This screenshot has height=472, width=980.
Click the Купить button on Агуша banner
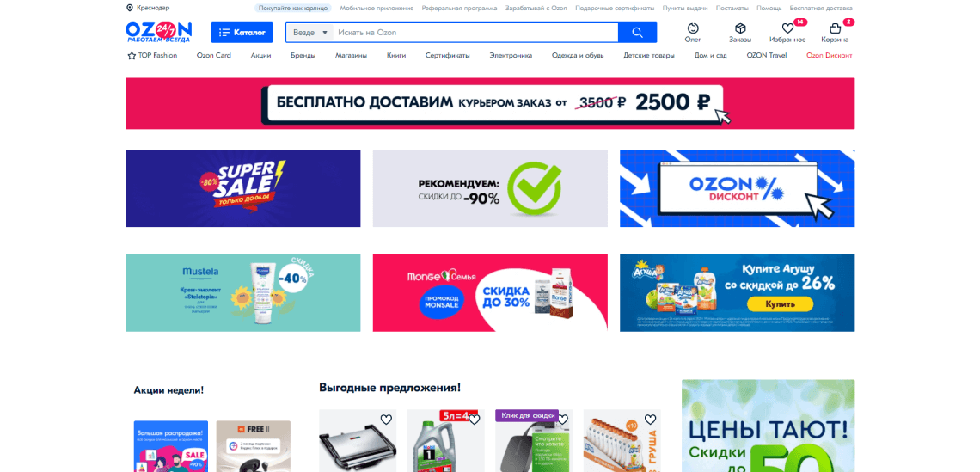(780, 303)
